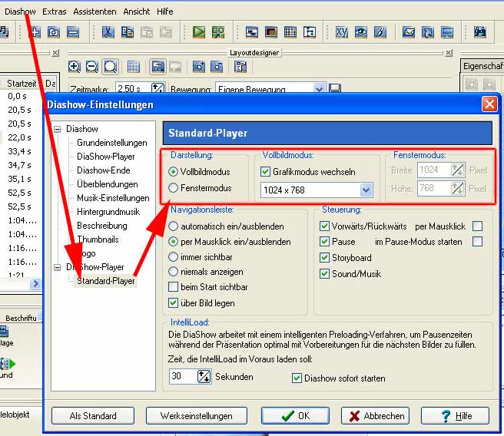Click the scissors cut icon in toolbar
The image size is (504, 436).
tap(108, 32)
